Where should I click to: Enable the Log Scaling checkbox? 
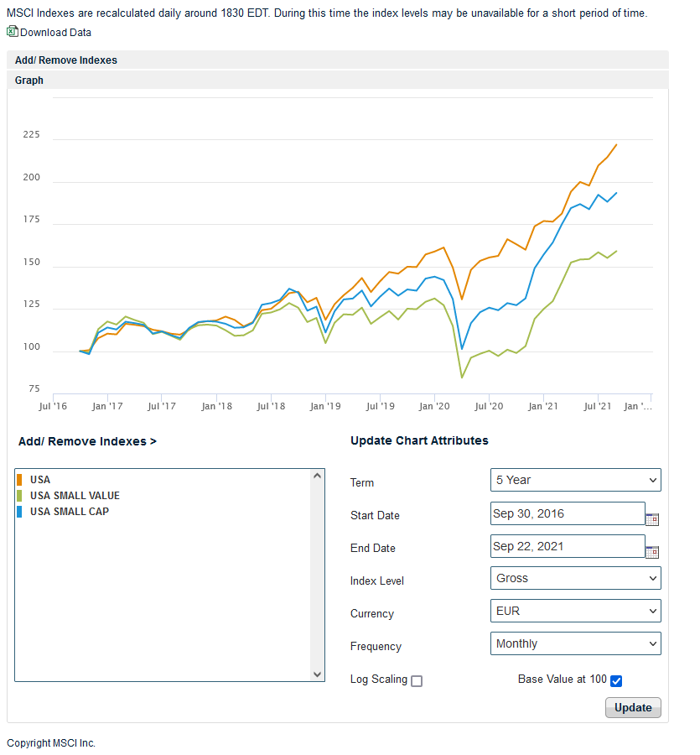pyautogui.click(x=417, y=681)
